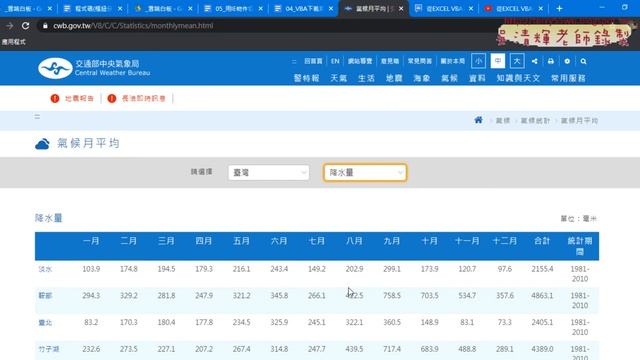The height and width of the screenshot is (360, 640).
Task: Set font size to small 小
Action: 478,61
